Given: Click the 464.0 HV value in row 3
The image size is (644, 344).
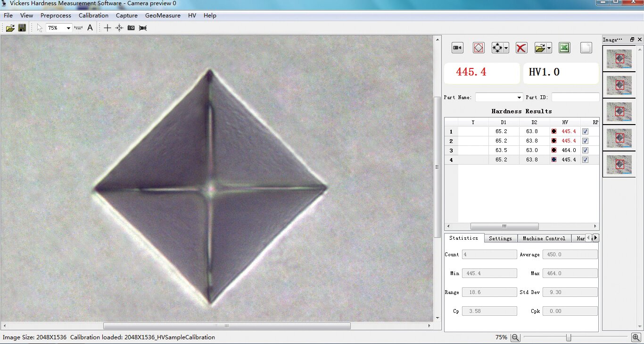Looking at the screenshot, I should [569, 151].
